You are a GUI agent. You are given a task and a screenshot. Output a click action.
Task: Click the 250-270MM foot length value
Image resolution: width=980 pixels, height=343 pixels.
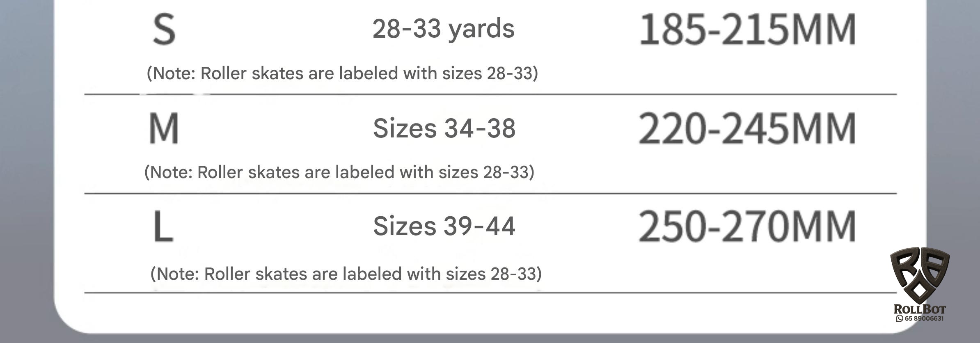pos(747,226)
